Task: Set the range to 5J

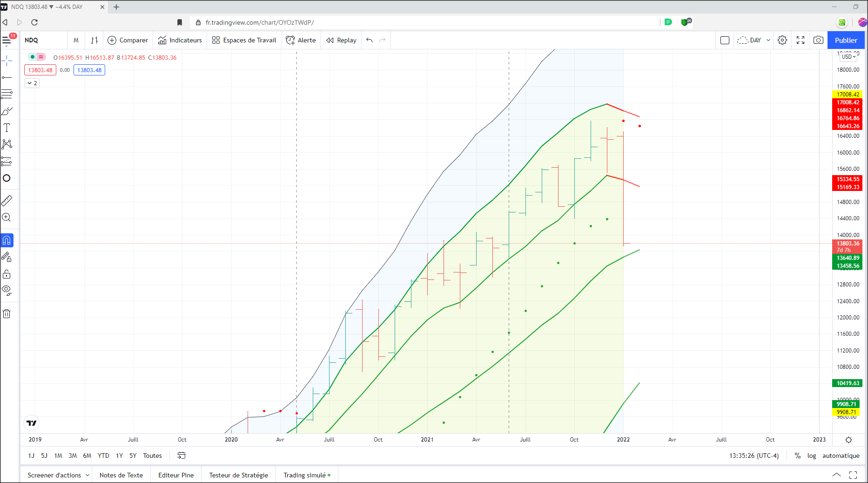Action: [44, 456]
